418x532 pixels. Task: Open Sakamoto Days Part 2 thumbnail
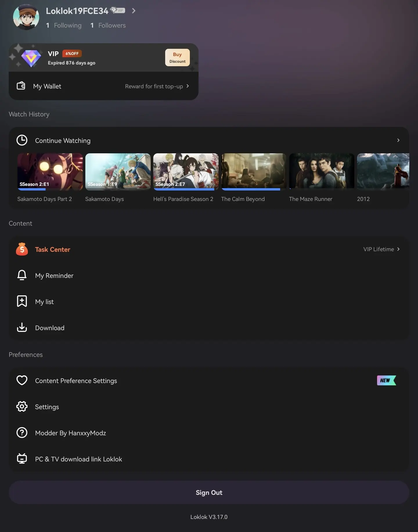point(50,172)
